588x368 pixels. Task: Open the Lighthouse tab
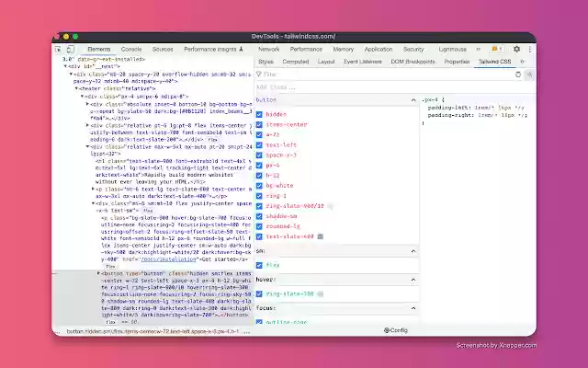(453, 49)
